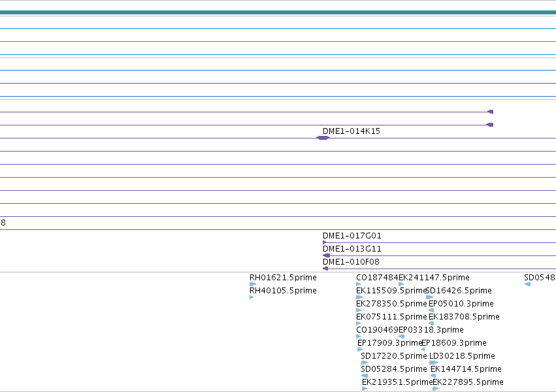The image size is (556, 392).
Task: Click the arrowhead ending the topmost purple line
Action: (x=491, y=112)
